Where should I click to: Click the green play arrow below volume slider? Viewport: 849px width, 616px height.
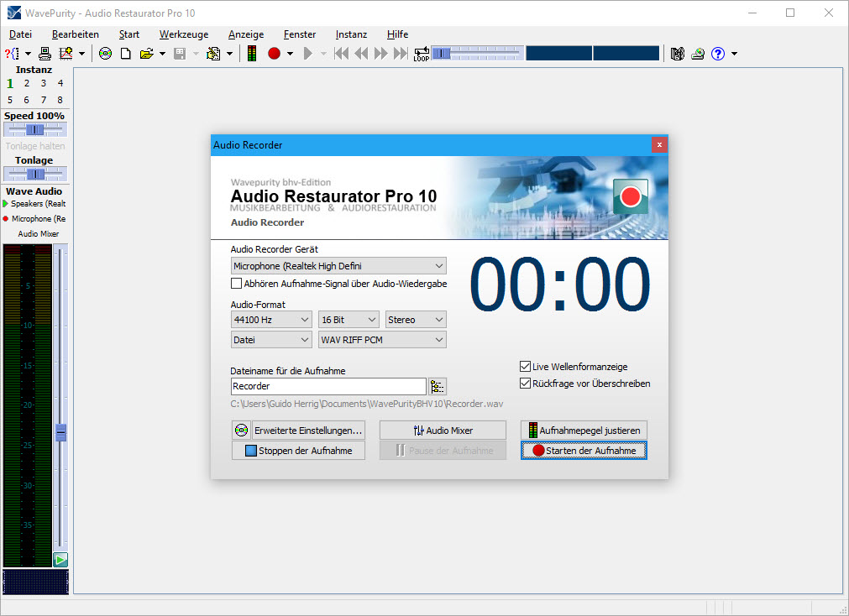click(60, 560)
